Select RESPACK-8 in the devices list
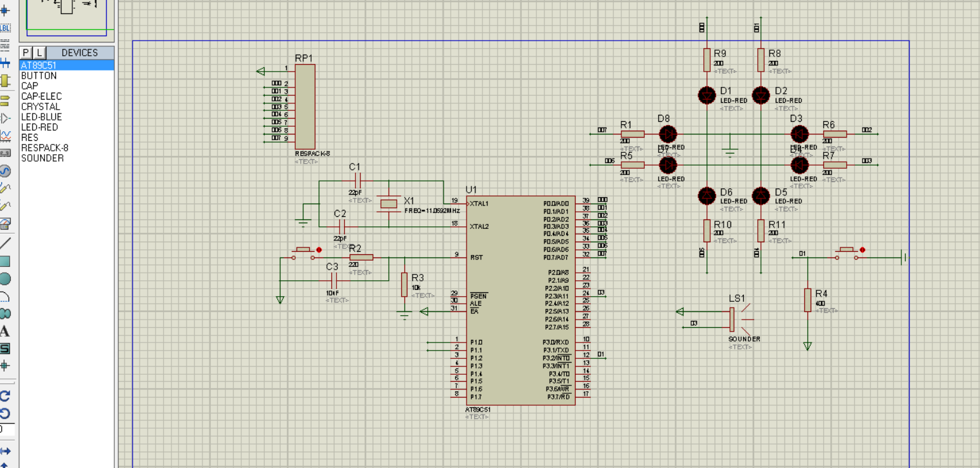Screen dimensions: 980x468 point(67,148)
